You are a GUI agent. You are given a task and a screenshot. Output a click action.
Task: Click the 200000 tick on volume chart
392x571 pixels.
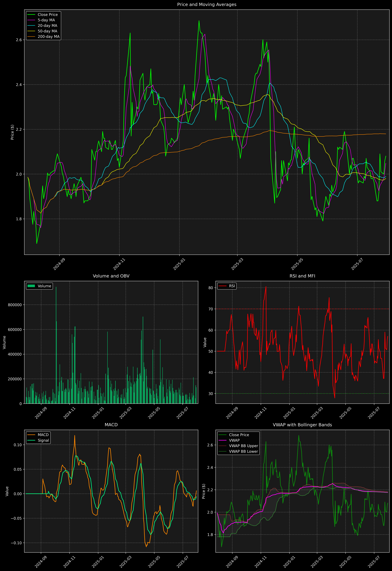(x=15, y=379)
